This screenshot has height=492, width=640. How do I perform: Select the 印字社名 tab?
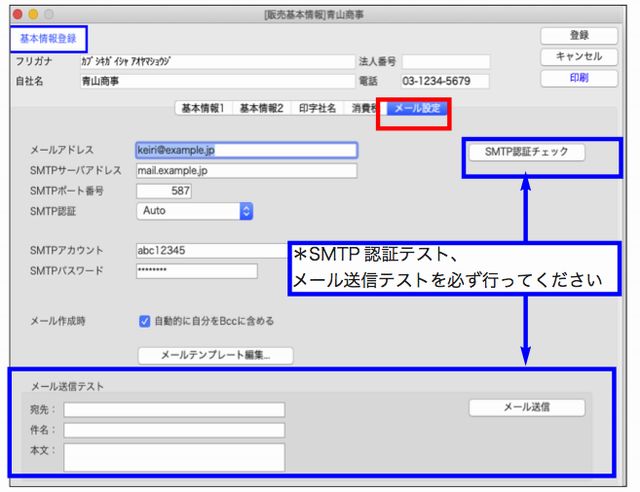[x=318, y=108]
